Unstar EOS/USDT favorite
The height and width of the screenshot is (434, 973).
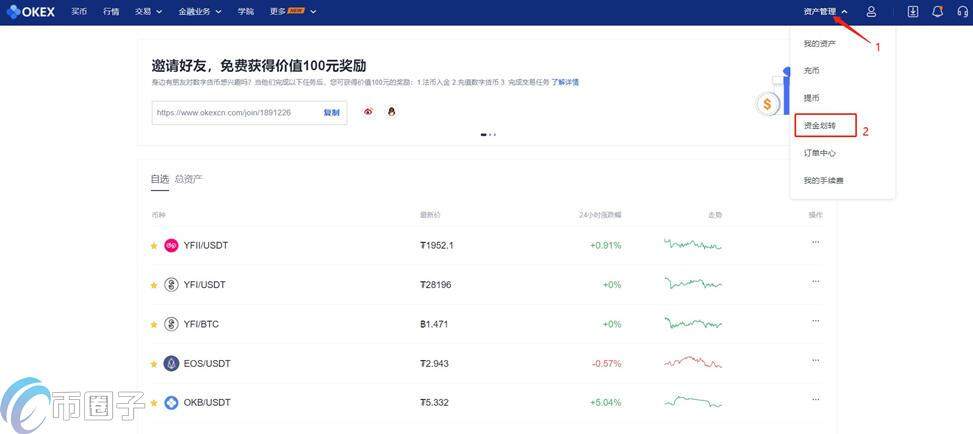154,364
